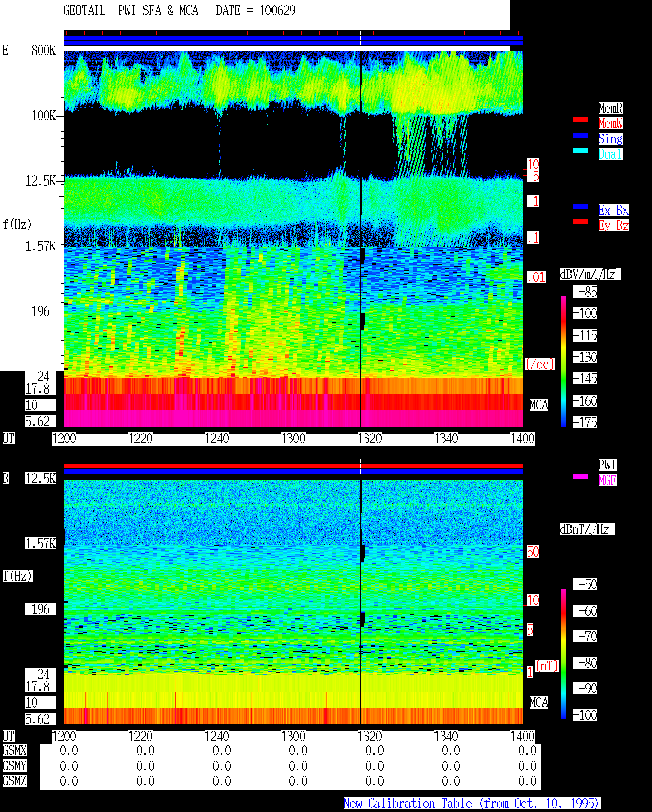652x812 pixels.
Task: Click the 'DATE = 100629' header text
Action: (256, 11)
